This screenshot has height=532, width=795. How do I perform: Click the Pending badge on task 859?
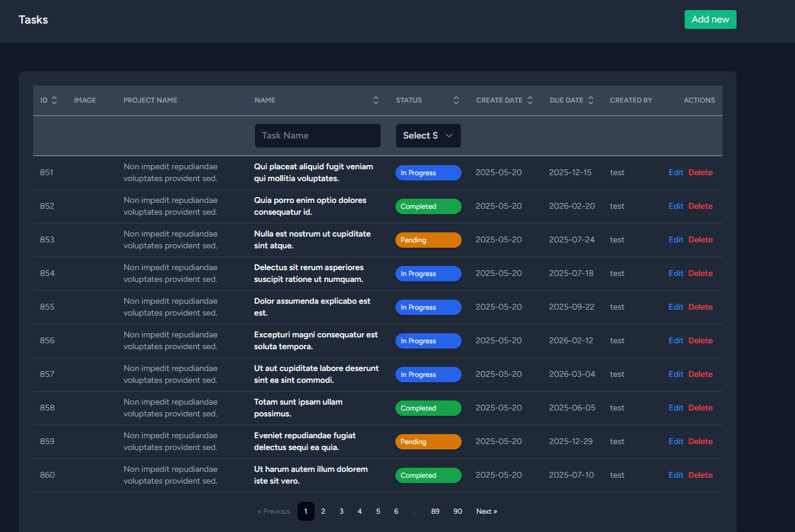tap(428, 441)
